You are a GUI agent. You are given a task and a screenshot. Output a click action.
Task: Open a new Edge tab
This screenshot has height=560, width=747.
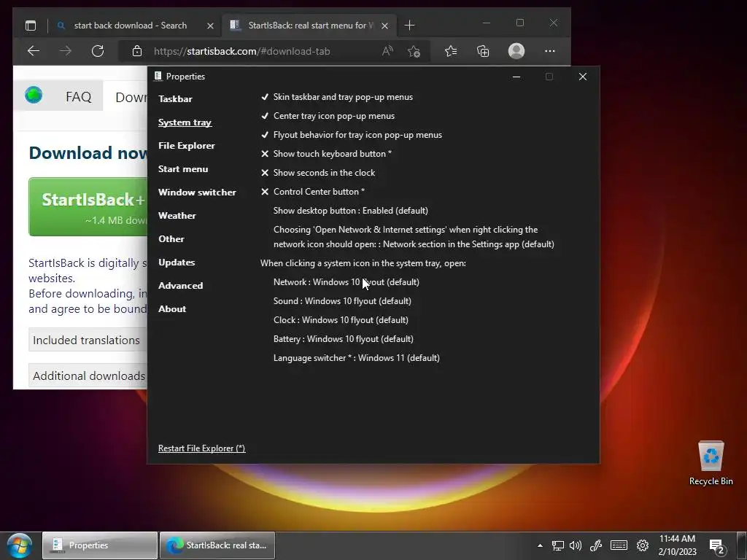[410, 26]
